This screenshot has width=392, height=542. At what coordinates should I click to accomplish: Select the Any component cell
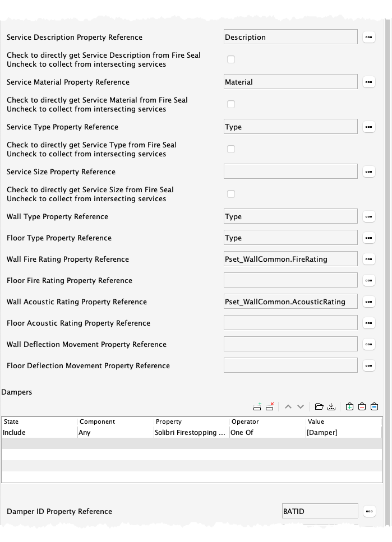tap(116, 433)
